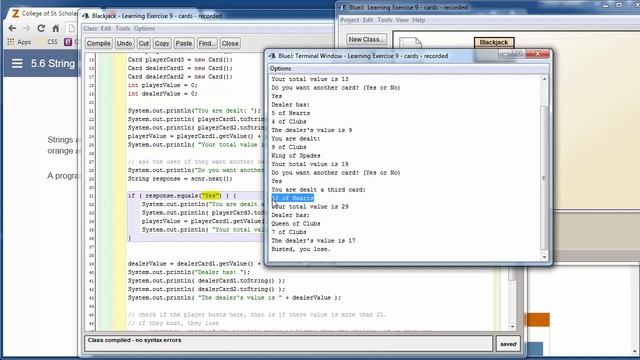Open Edit menu in BlueJ main window
Screen dimensions: 640x360
coord(368,20)
